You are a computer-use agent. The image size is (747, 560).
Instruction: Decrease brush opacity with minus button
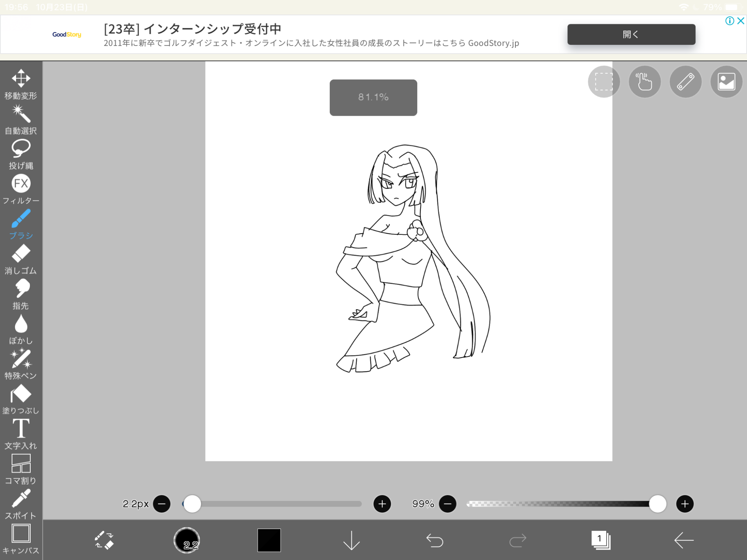tap(447, 504)
